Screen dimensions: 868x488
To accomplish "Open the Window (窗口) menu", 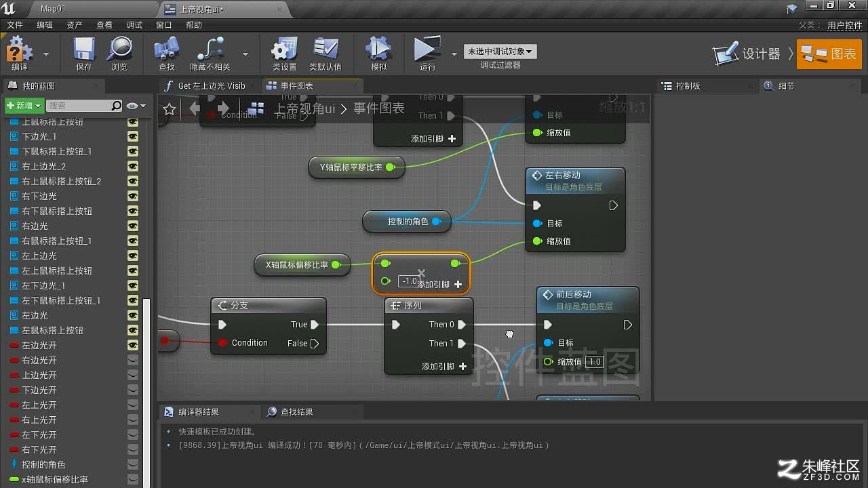I will 164,25.
